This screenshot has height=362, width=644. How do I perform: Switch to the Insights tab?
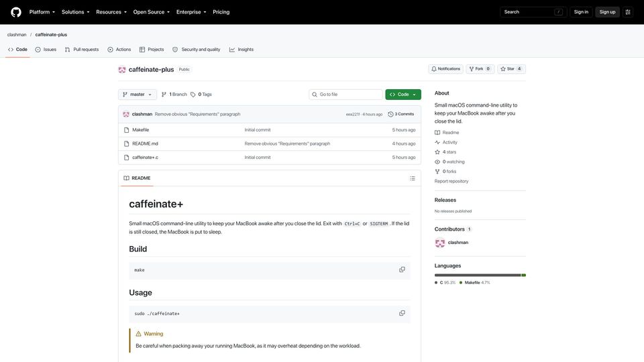241,49
